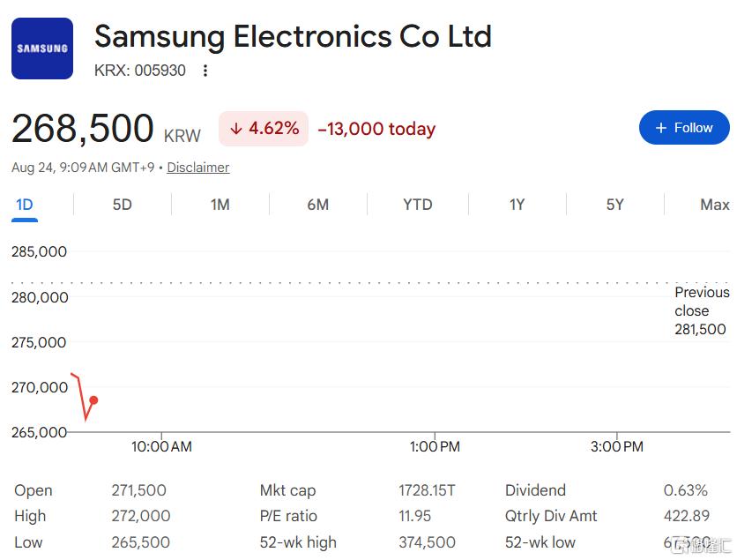Select the 6M time range tab
This screenshot has width=737, height=560.
(317, 205)
